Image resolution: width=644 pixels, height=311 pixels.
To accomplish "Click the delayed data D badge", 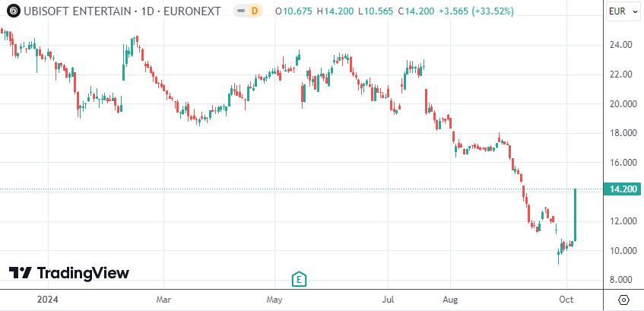I will click(x=253, y=11).
